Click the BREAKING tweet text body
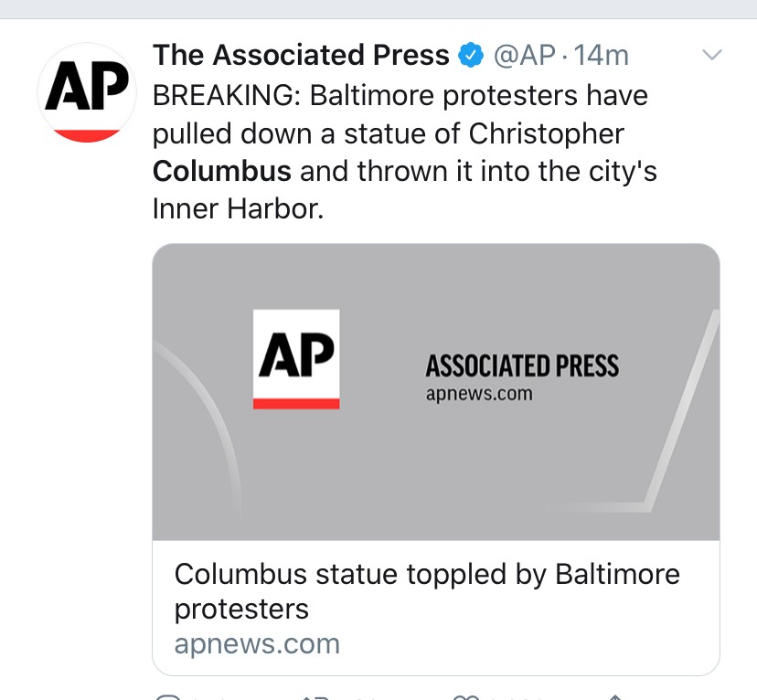Image resolution: width=757 pixels, height=700 pixels. 405,152
